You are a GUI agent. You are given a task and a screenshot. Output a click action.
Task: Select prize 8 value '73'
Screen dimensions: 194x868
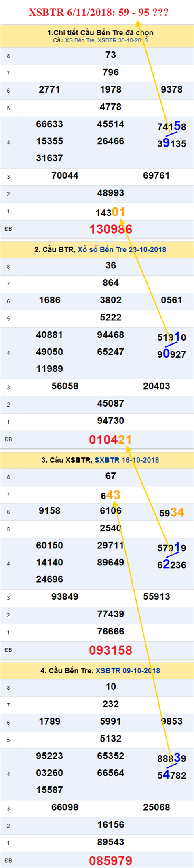tap(110, 55)
